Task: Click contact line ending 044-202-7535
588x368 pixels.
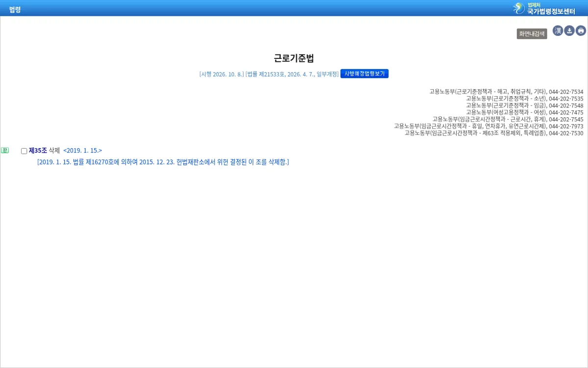Action: point(524,99)
